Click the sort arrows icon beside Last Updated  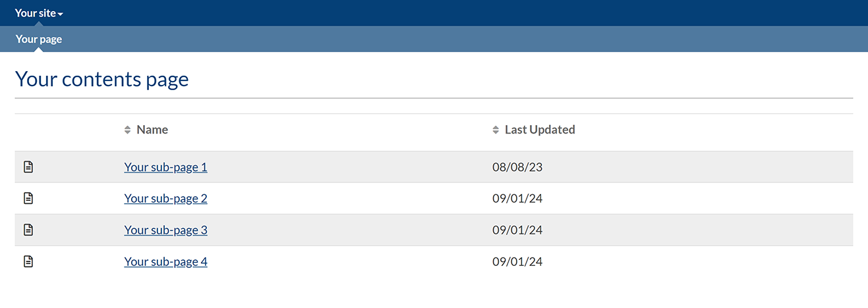click(x=496, y=130)
